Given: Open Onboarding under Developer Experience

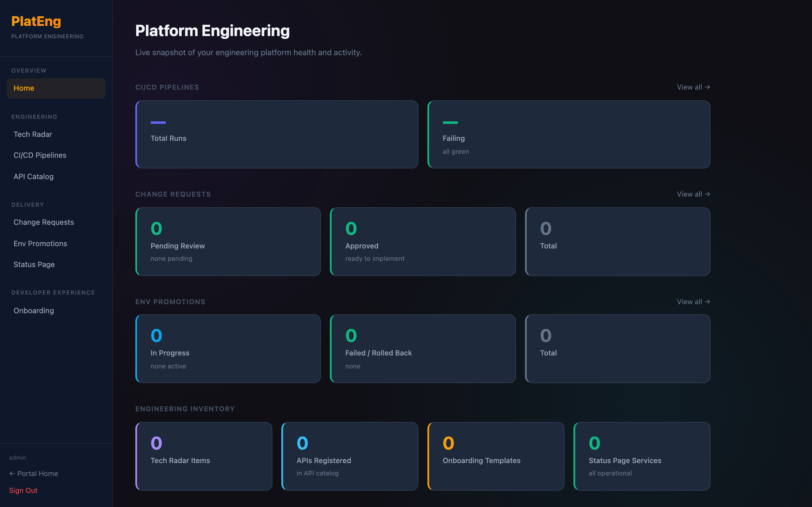Looking at the screenshot, I should [34, 310].
